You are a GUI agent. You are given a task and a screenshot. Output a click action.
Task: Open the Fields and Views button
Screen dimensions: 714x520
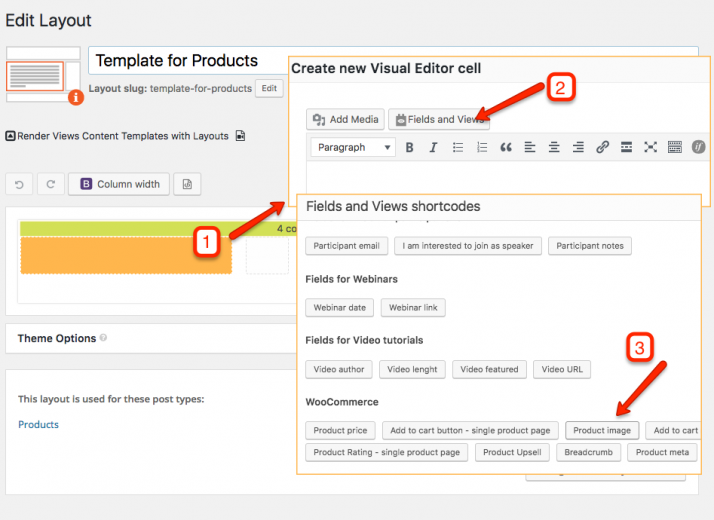439,119
